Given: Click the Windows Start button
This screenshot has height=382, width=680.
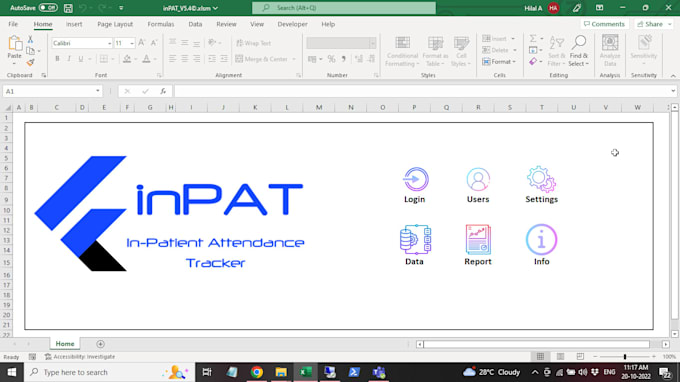Looking at the screenshot, I should [x=12, y=372].
